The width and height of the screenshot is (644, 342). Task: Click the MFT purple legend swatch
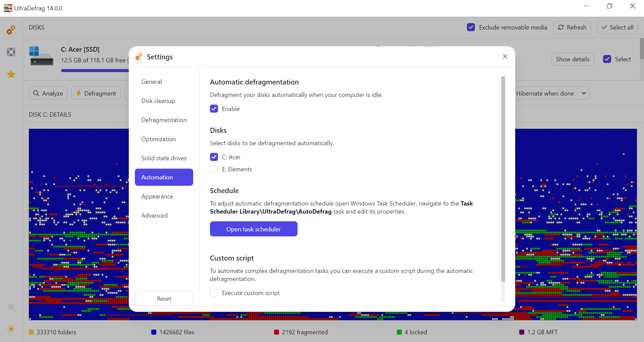click(x=522, y=332)
